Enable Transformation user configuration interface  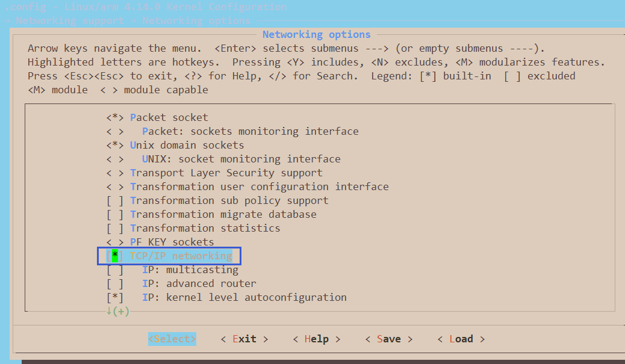(115, 187)
